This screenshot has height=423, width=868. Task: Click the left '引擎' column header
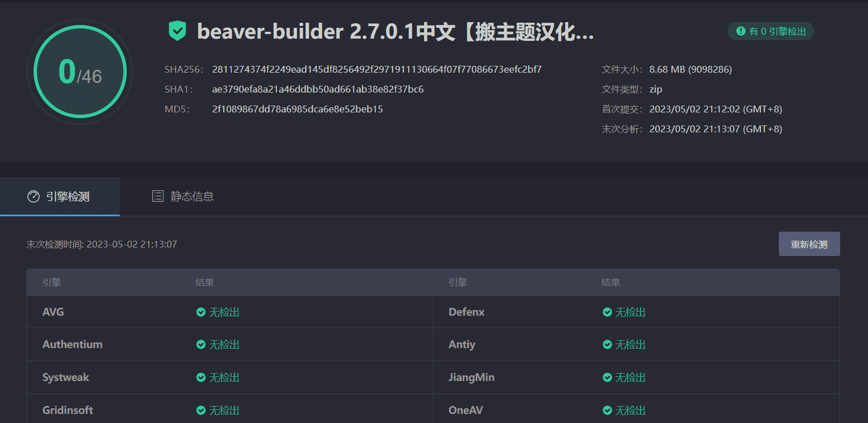pos(51,282)
